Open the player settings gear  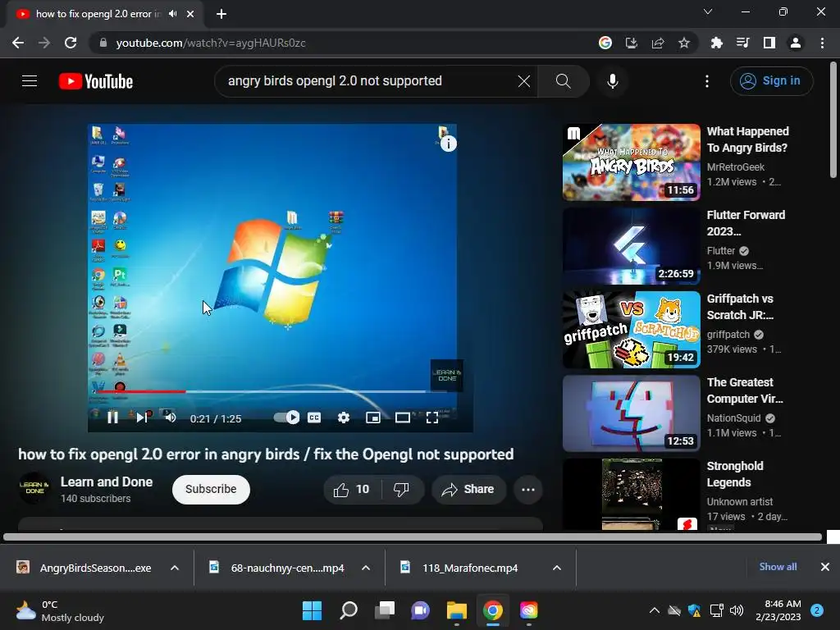pos(344,418)
